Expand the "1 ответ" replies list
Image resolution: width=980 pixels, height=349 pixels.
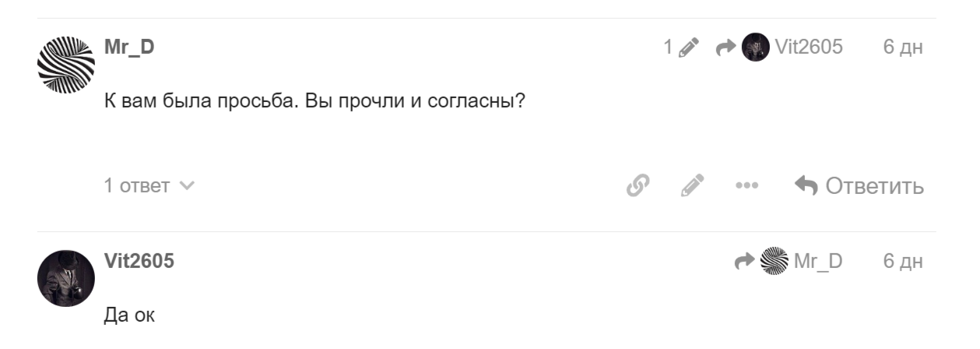(140, 187)
